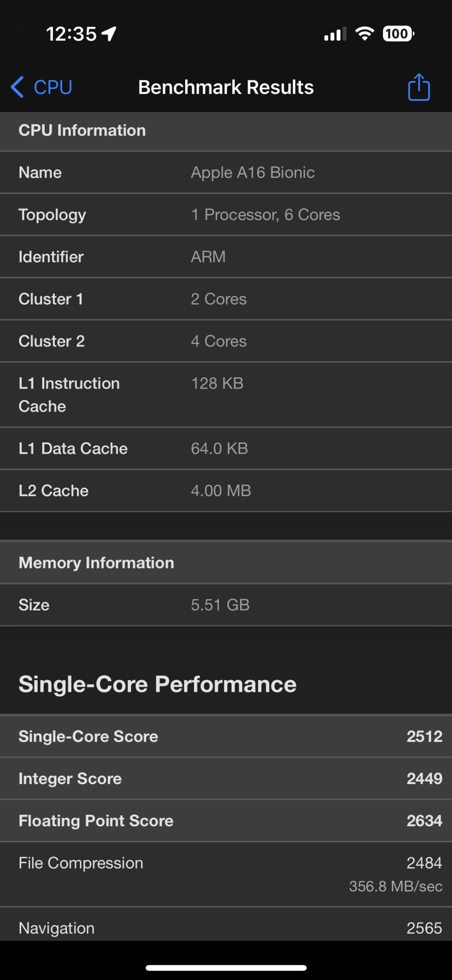Select the Name row showing Apple A16 Bionic
The image size is (452, 980).
[x=226, y=172]
